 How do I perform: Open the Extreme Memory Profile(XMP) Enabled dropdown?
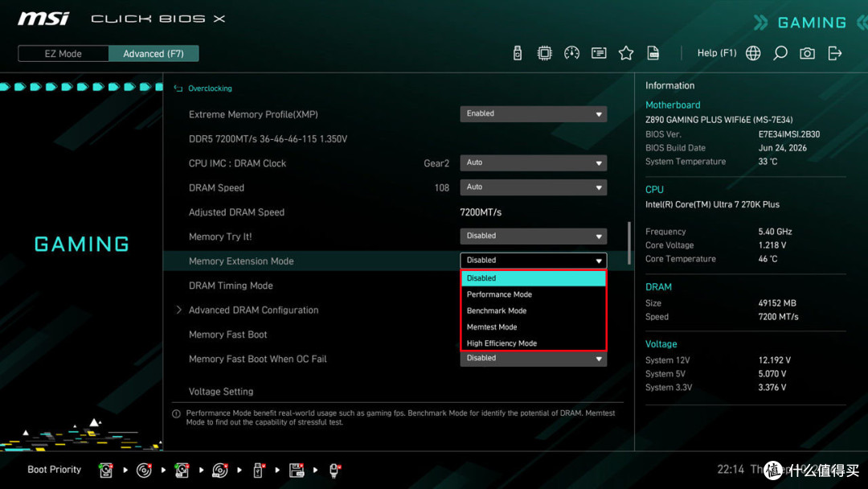pos(534,114)
